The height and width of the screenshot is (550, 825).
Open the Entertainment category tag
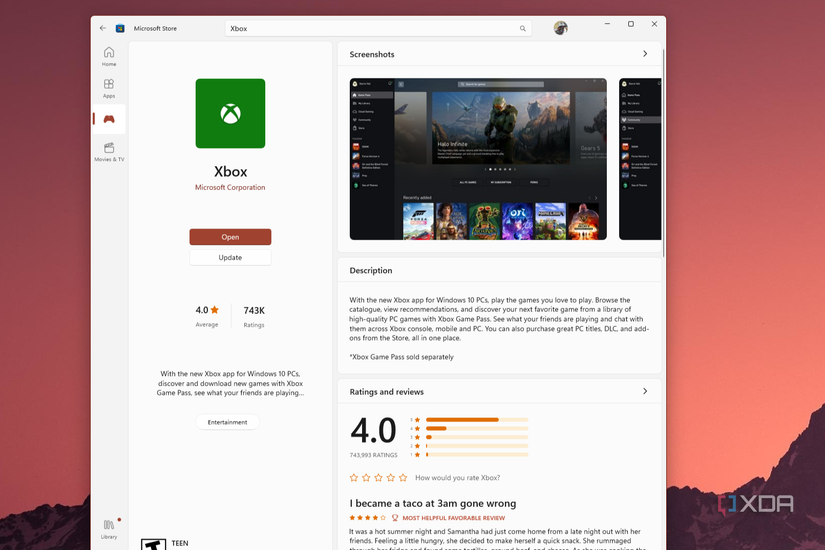227,422
